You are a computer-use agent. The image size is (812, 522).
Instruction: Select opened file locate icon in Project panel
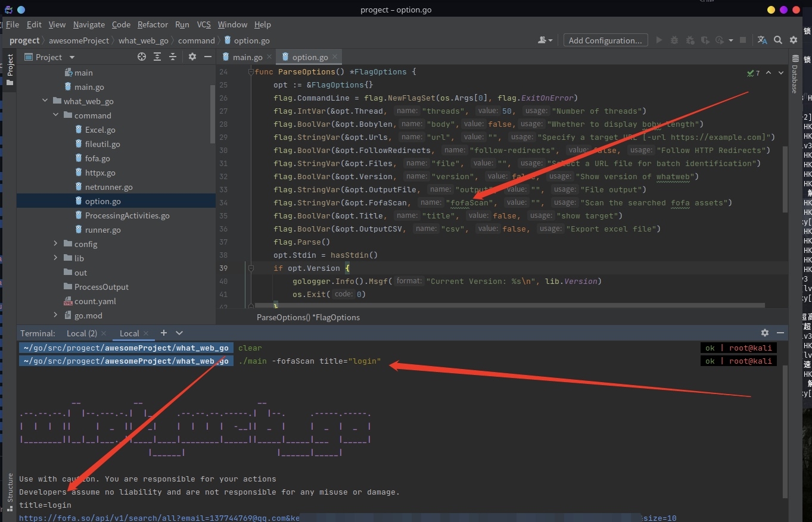point(142,57)
